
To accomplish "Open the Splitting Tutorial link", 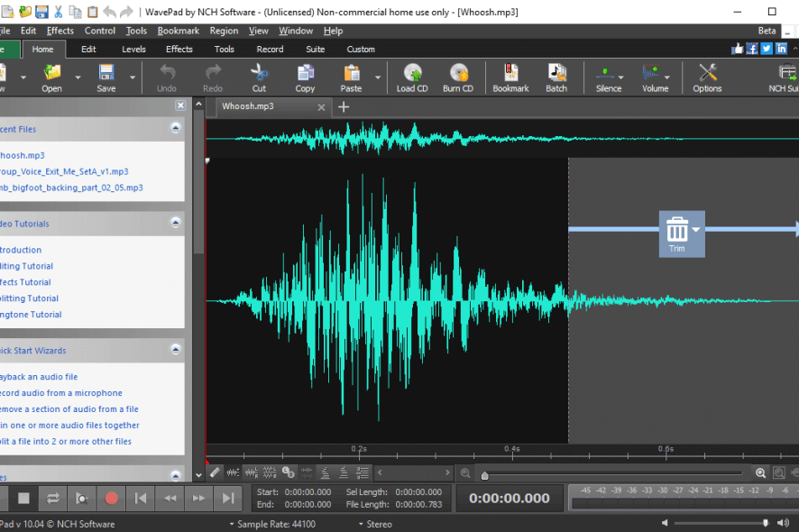I will (x=29, y=298).
